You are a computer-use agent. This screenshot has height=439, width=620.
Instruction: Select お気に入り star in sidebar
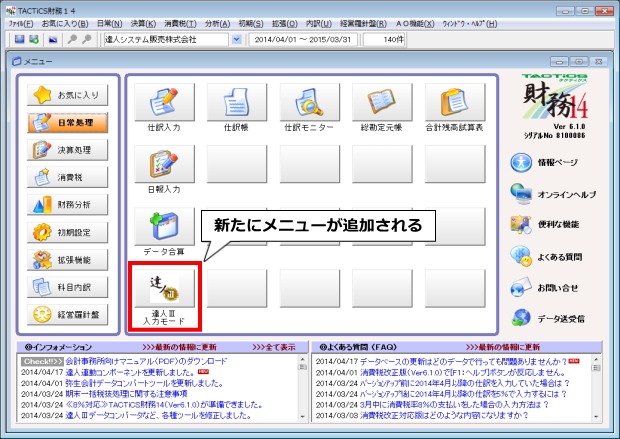pyautogui.click(x=68, y=95)
